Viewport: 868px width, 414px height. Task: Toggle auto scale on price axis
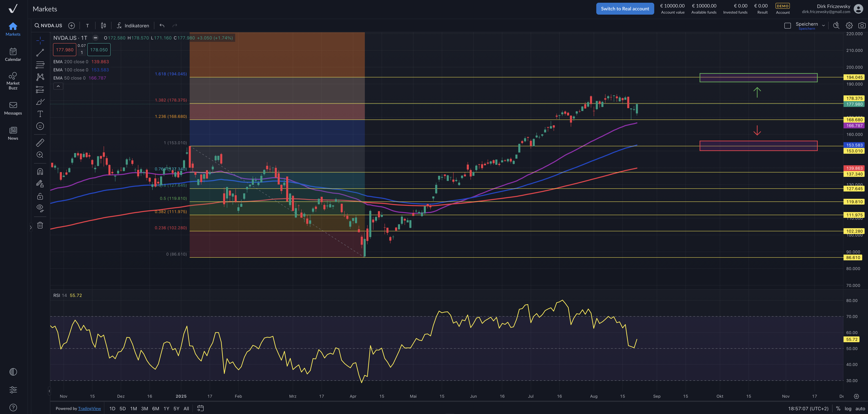pyautogui.click(x=860, y=408)
